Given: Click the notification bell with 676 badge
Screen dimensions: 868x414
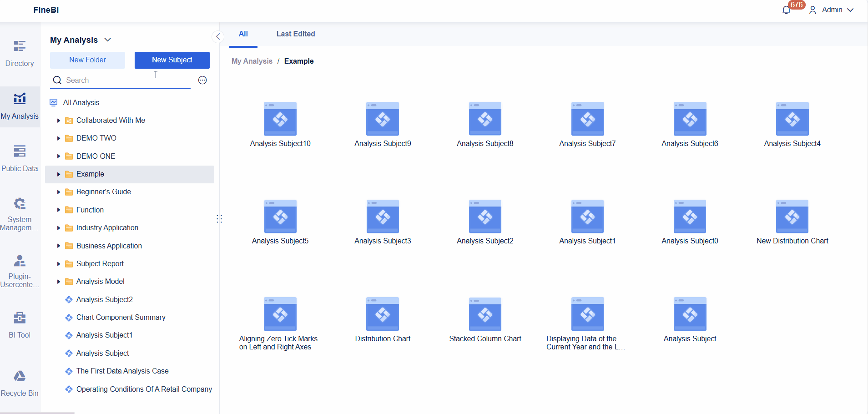Looking at the screenshot, I should [786, 10].
